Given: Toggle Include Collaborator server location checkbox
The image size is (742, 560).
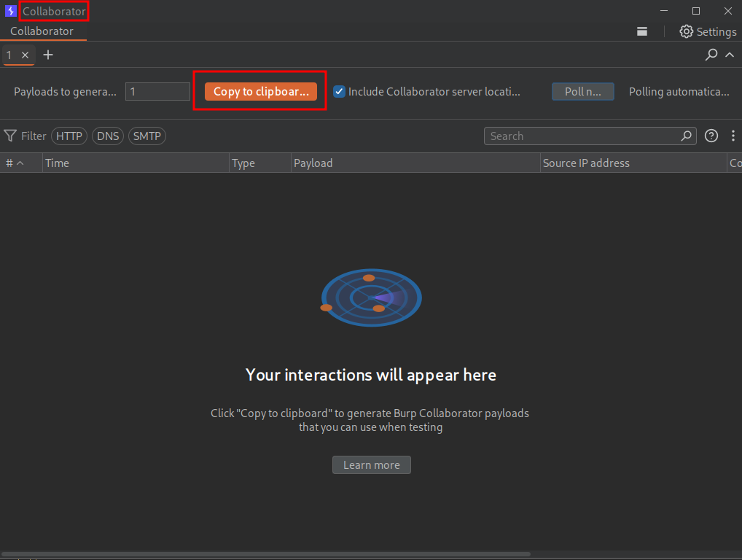Looking at the screenshot, I should pyautogui.click(x=339, y=92).
